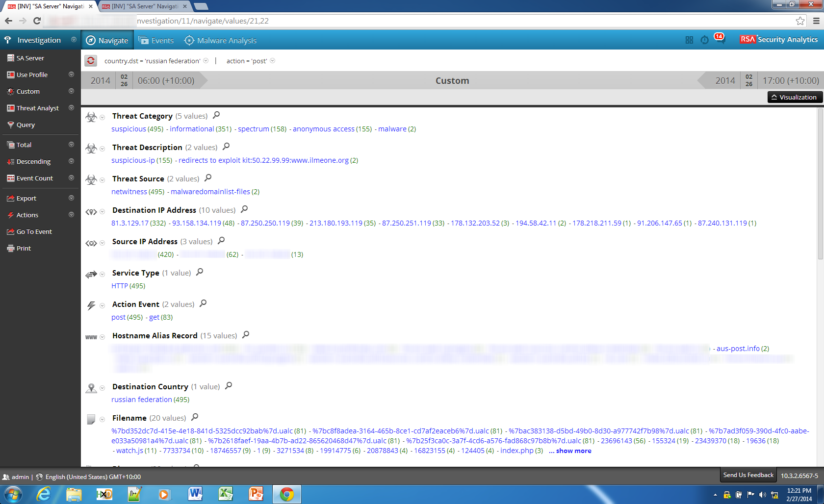This screenshot has height=504, width=824.
Task: Select the Export icon in the sidebar
Action: [x=10, y=198]
